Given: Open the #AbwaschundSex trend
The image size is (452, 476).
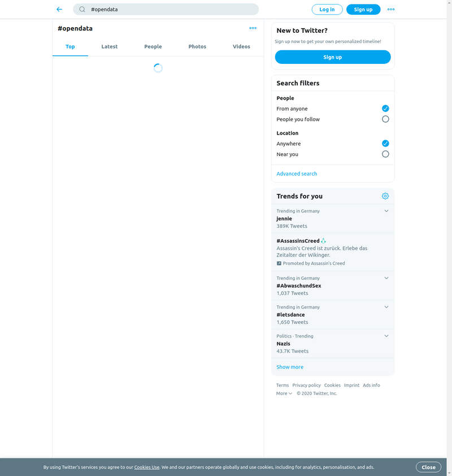Looking at the screenshot, I should pos(333,285).
